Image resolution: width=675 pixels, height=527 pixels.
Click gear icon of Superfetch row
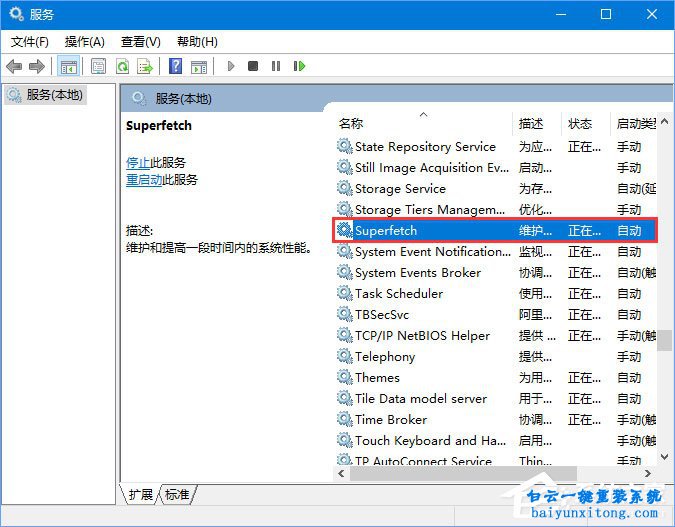click(x=344, y=230)
